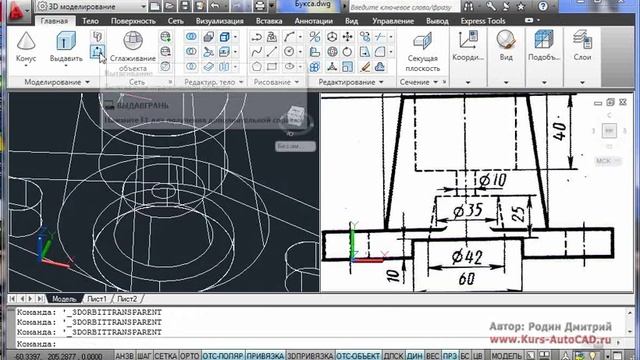The width and height of the screenshot is (640, 360).
Task: Click the save icon in quick access toolbar
Action: 184,6
